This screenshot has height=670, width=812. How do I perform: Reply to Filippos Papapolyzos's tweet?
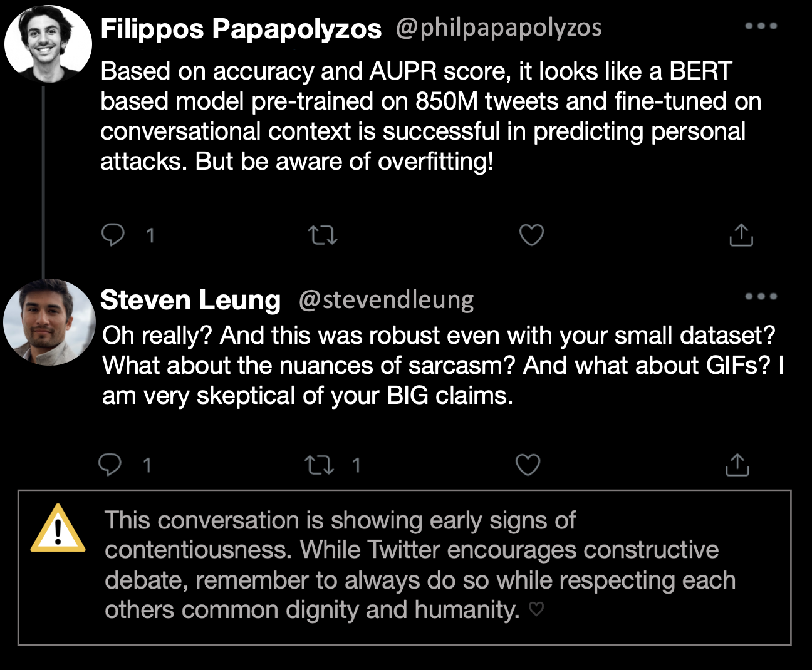[113, 235]
